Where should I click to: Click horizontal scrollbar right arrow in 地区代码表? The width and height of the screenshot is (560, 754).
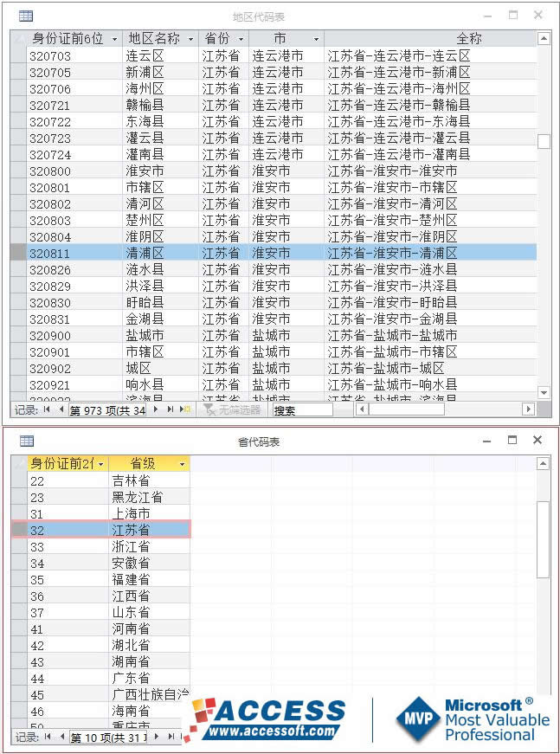click(528, 409)
